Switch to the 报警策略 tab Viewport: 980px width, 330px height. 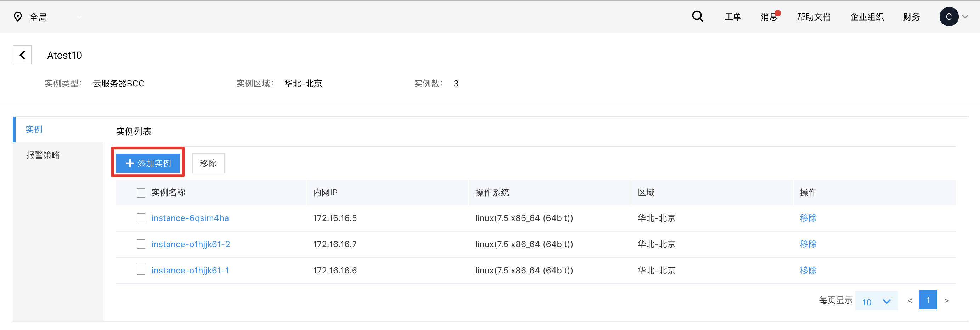(43, 155)
